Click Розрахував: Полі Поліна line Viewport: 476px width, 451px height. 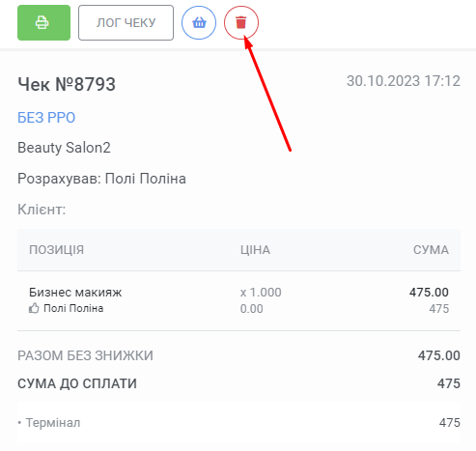click(101, 179)
